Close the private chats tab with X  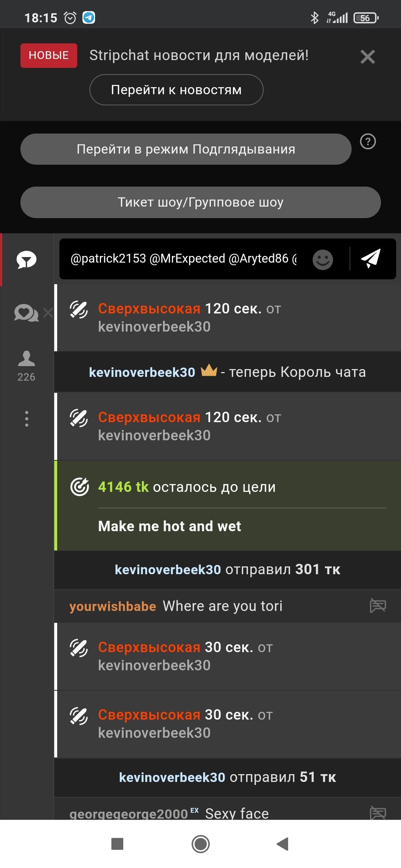click(48, 313)
